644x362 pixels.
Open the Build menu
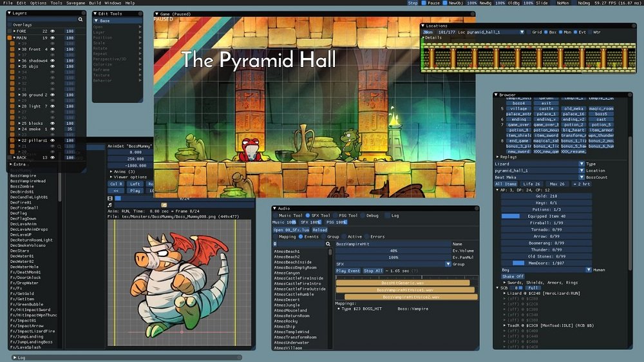coord(95,3)
